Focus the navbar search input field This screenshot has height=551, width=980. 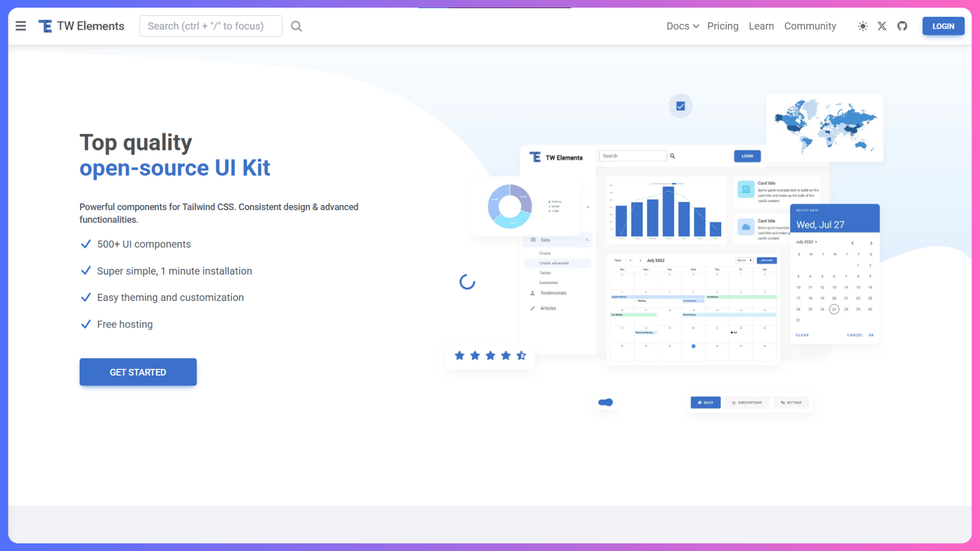(211, 26)
